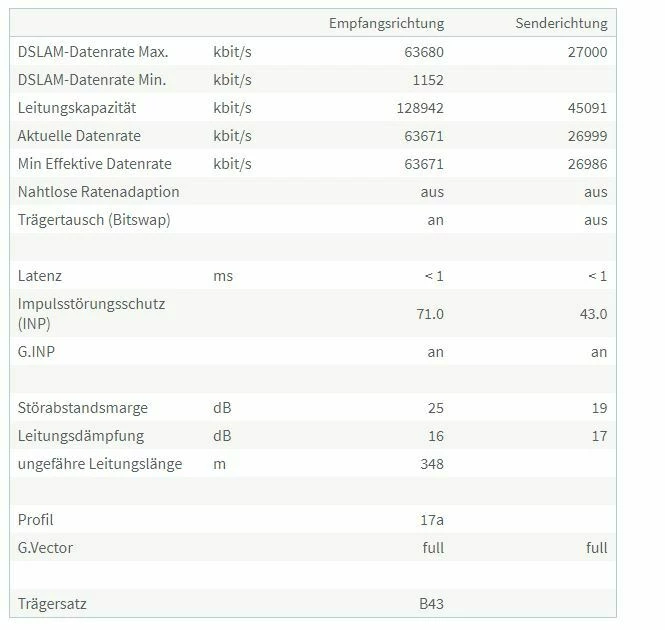
Task: Click the ms unit for Latenz
Action: tap(223, 276)
